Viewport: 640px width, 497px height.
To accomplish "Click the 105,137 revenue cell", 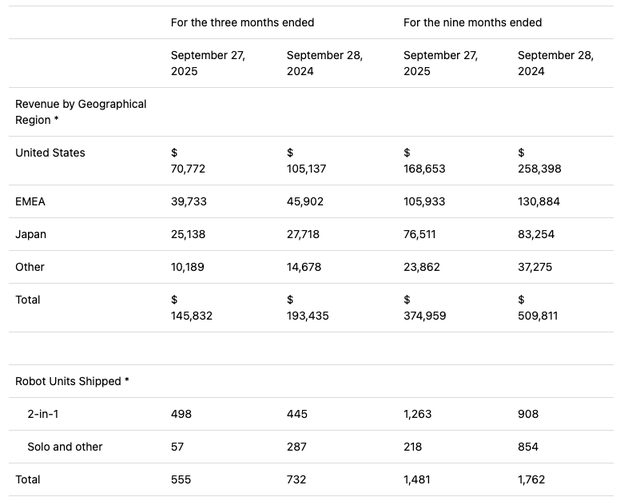I will (306, 169).
